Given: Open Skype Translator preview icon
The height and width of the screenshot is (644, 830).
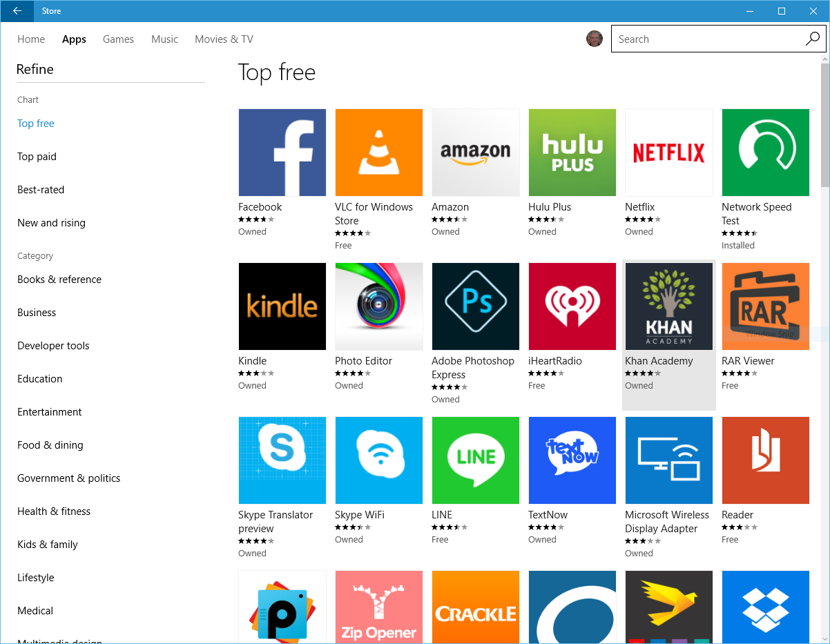Looking at the screenshot, I should click(282, 460).
